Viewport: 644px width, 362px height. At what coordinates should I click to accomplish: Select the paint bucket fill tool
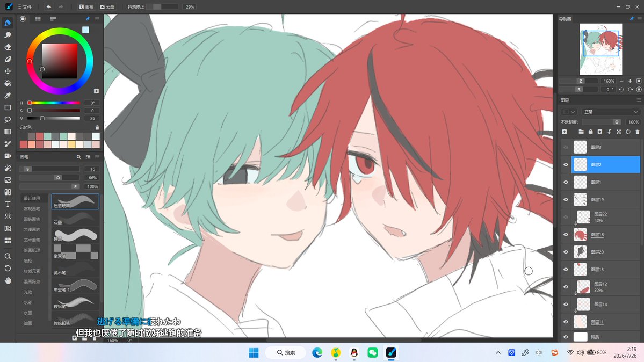click(8, 83)
